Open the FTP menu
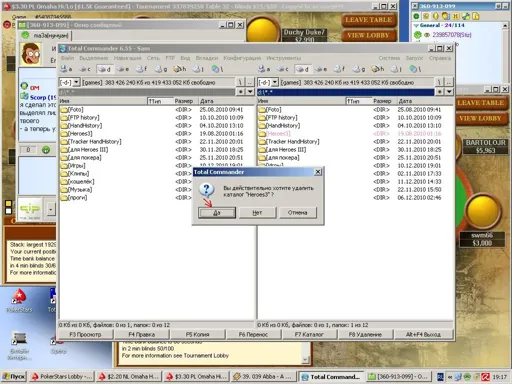The height and width of the screenshot is (384, 512). tap(170, 58)
